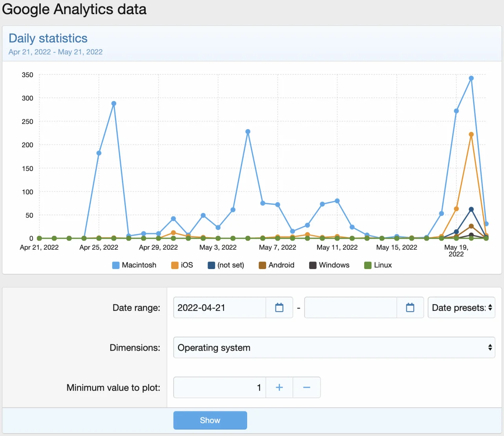Click the Macintosh data point near 290
Image resolution: width=504 pixels, height=436 pixels.
click(114, 104)
